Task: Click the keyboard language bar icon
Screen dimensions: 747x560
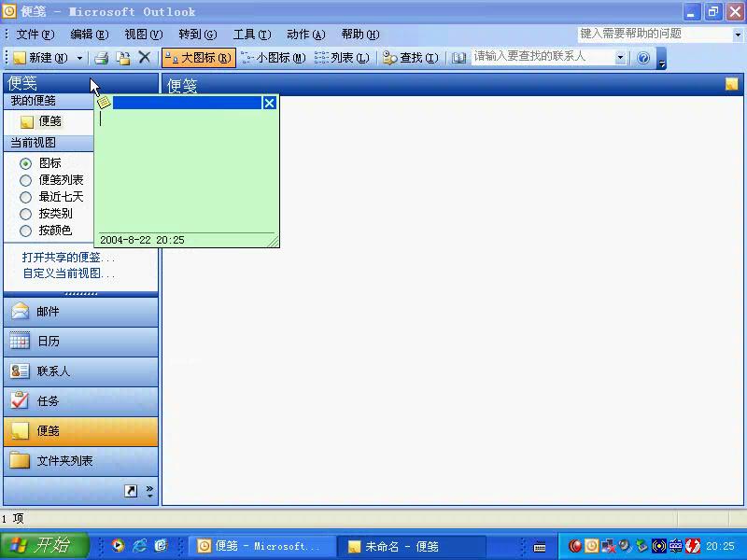Action: pos(540,547)
